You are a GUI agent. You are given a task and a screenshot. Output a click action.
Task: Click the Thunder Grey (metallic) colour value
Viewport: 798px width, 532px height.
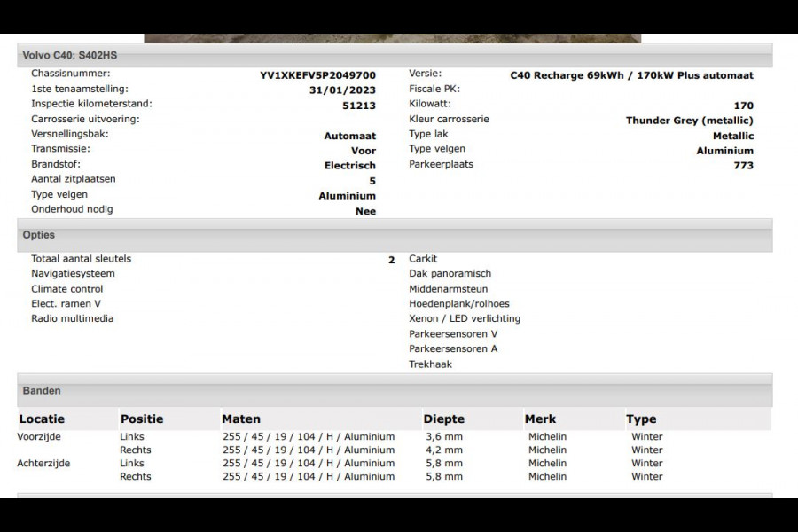[689, 121]
